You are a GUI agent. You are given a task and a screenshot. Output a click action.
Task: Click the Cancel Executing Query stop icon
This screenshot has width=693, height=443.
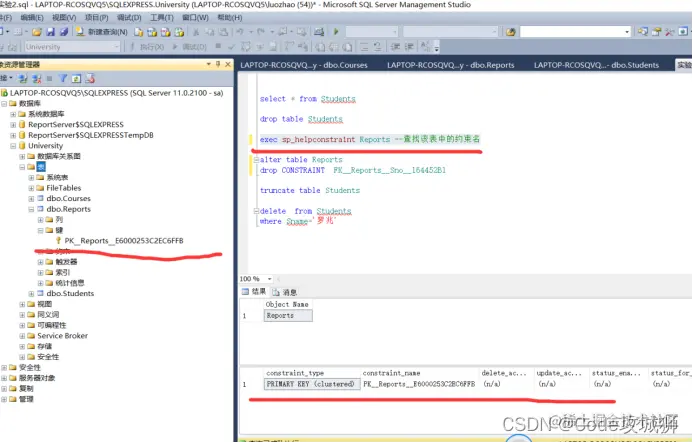[x=218, y=46]
